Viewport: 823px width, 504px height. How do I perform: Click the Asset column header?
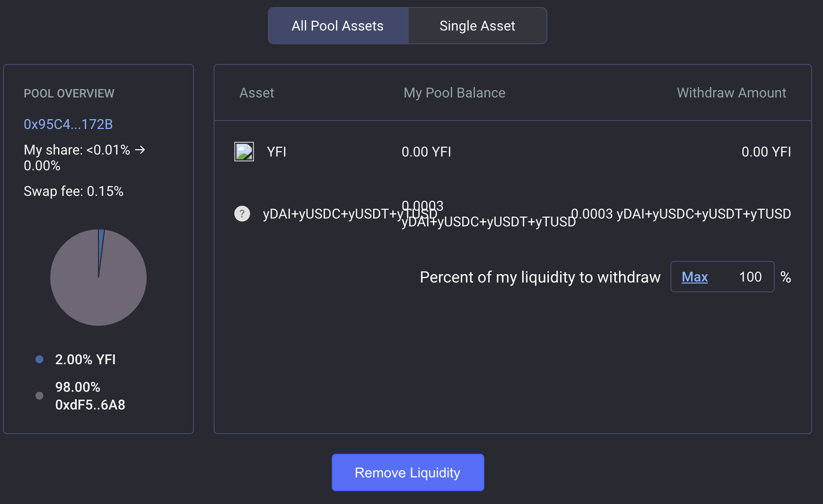pos(256,93)
